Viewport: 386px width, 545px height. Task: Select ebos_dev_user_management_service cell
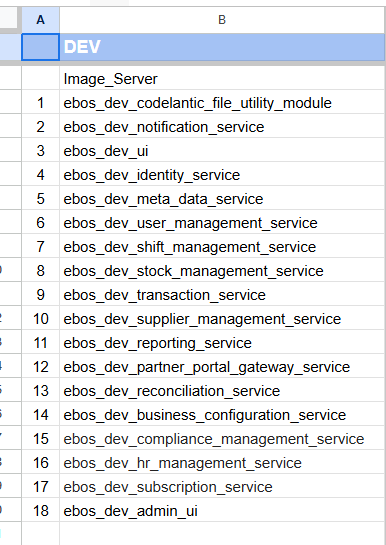coord(222,223)
